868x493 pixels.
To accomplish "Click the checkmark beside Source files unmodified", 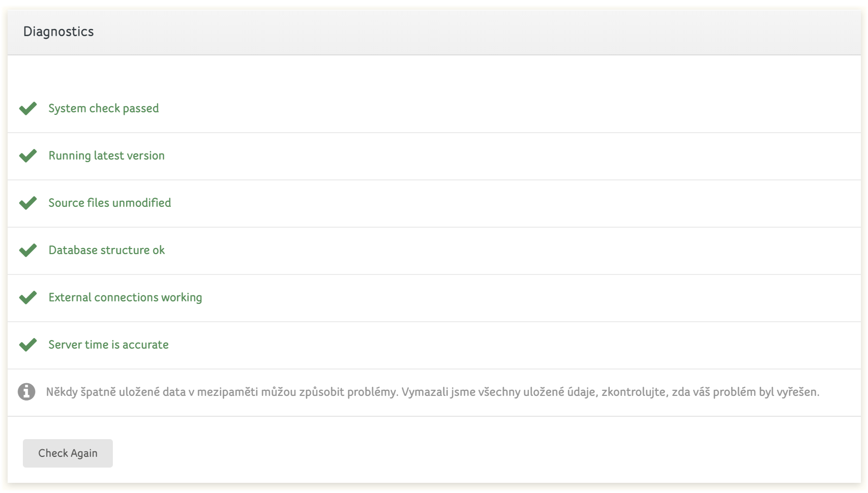I will coord(28,203).
